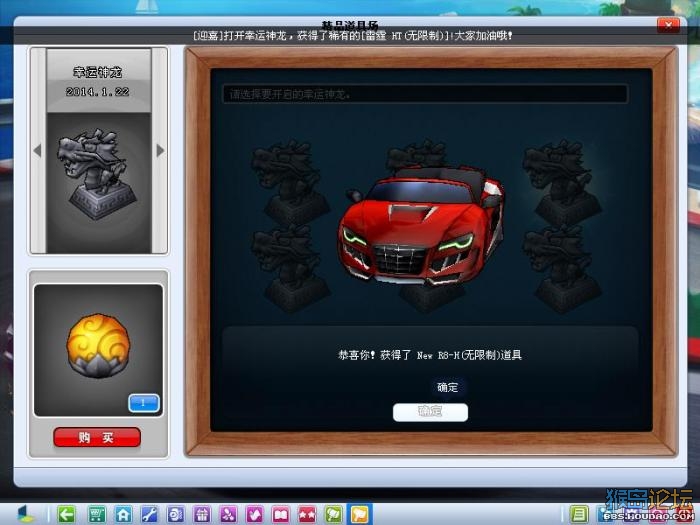Pick the bottom-right dark dragon statue

click(562, 268)
